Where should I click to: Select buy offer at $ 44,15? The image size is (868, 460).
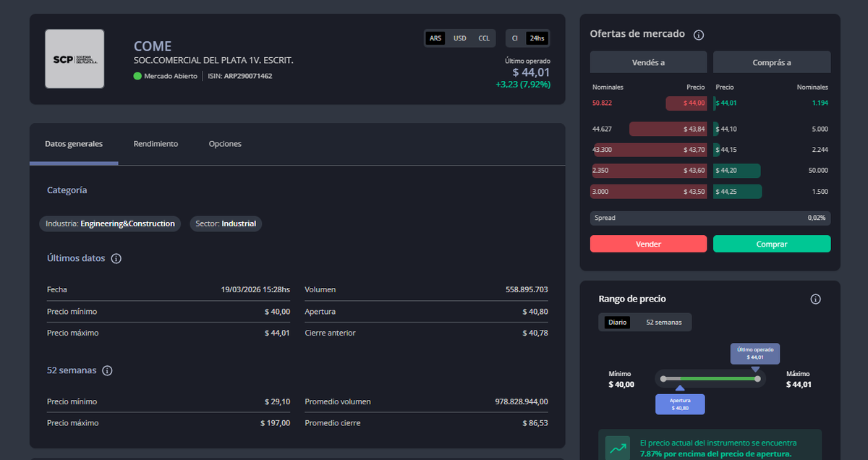[x=727, y=150]
